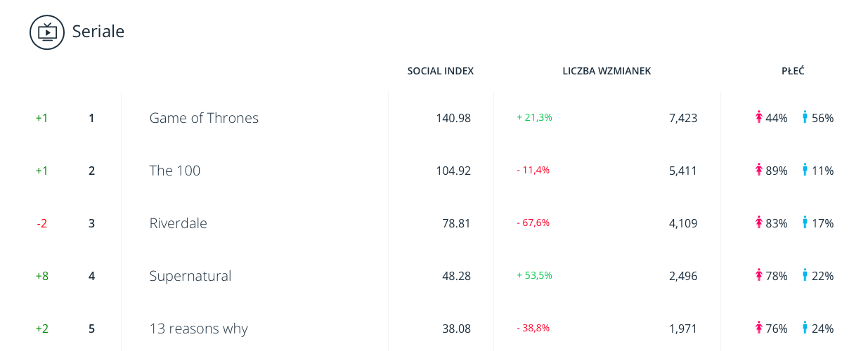868x351 pixels.
Task: Click the male icon in Riverdale row
Action: coord(805,223)
